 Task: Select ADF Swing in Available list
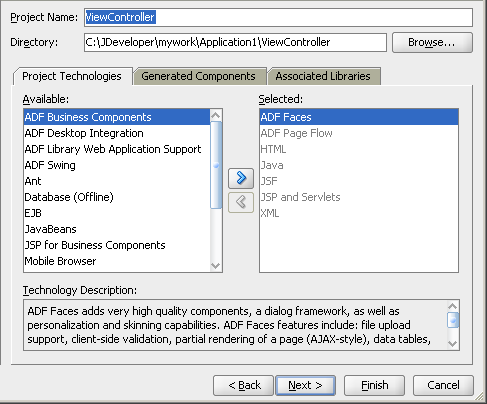[x=117, y=165]
